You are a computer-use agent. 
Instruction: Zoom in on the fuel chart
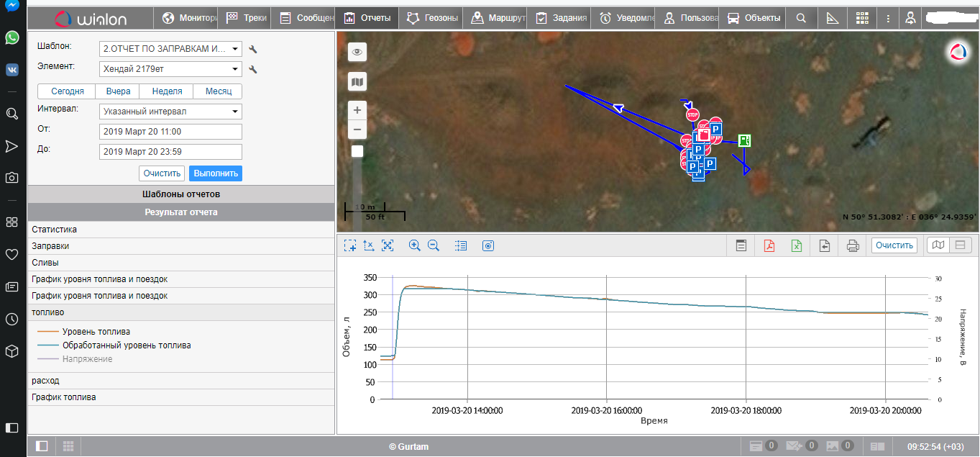click(x=414, y=245)
